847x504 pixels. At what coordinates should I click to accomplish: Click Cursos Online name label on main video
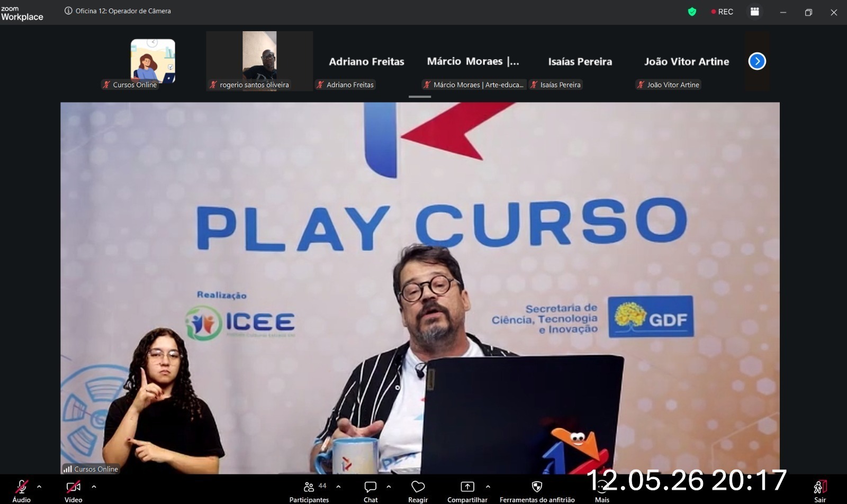tap(91, 469)
